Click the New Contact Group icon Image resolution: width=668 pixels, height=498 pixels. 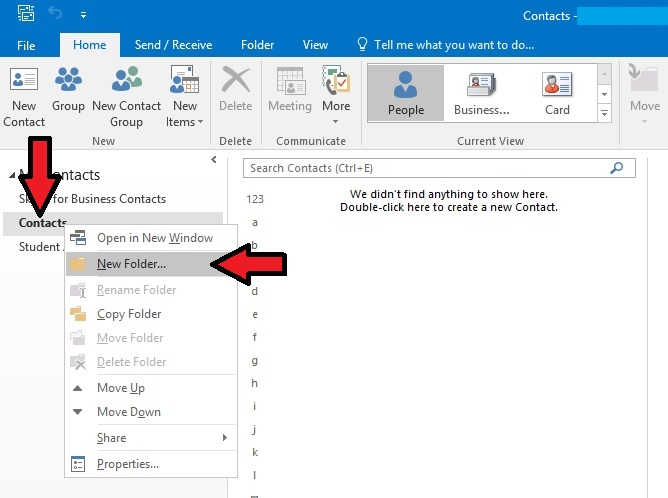[126, 97]
